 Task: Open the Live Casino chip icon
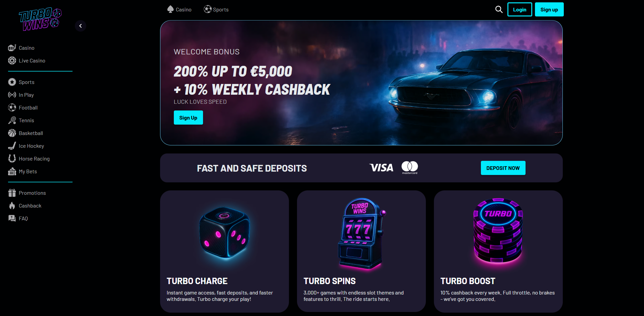coord(12,60)
